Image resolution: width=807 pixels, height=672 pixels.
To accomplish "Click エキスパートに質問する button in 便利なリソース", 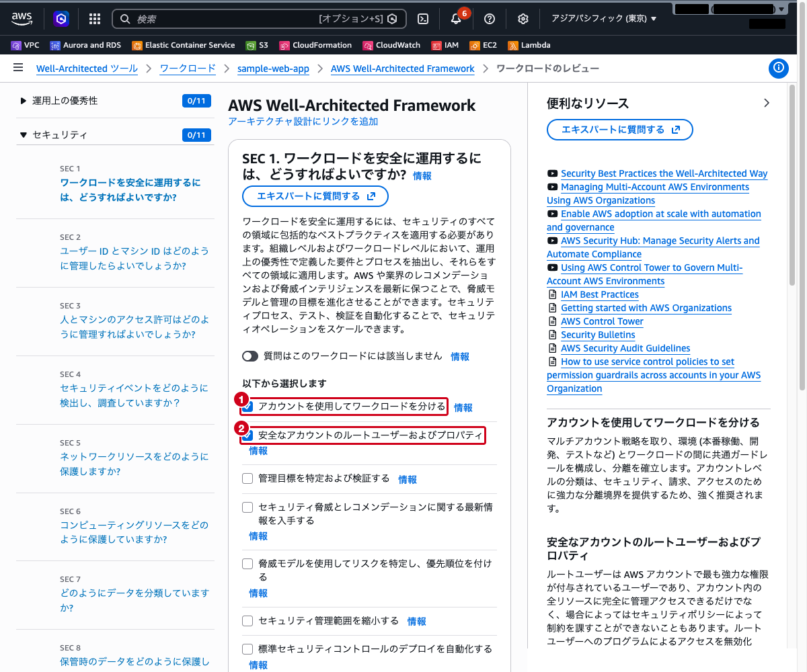I will (620, 130).
